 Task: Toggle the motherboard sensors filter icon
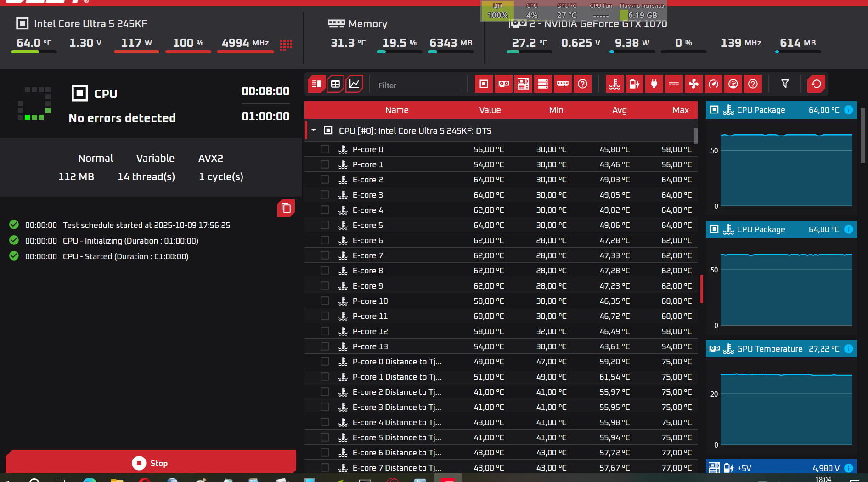click(x=523, y=84)
